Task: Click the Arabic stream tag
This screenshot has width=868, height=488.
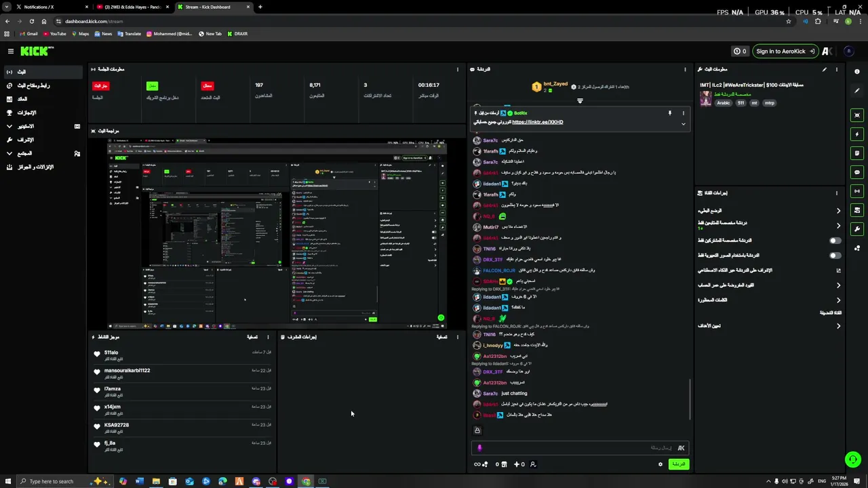Action: [x=724, y=103]
